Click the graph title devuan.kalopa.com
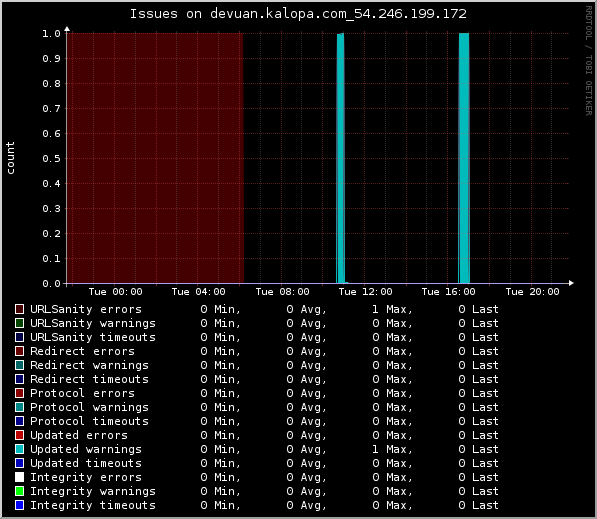The height and width of the screenshot is (519, 597). point(298,14)
